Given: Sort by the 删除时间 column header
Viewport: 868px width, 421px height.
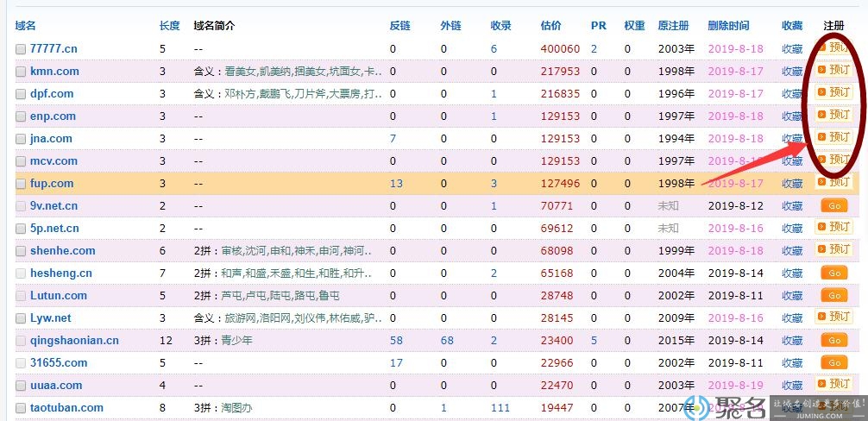Looking at the screenshot, I should click(728, 25).
